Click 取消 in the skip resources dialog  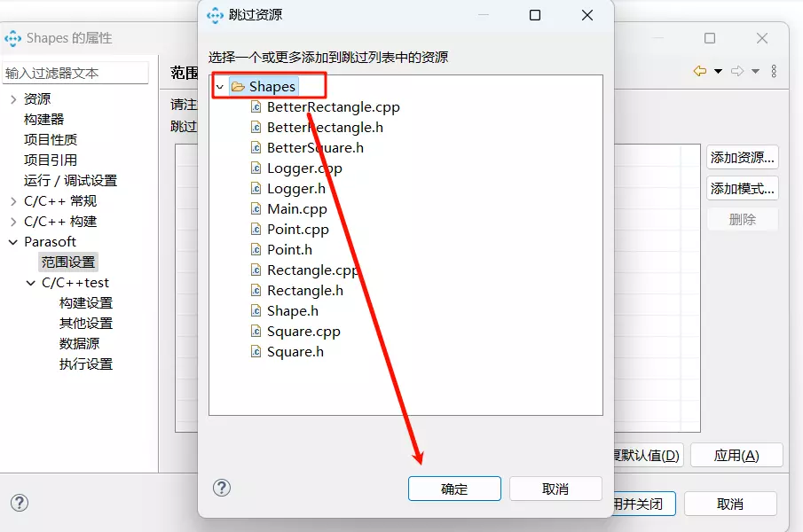point(555,489)
